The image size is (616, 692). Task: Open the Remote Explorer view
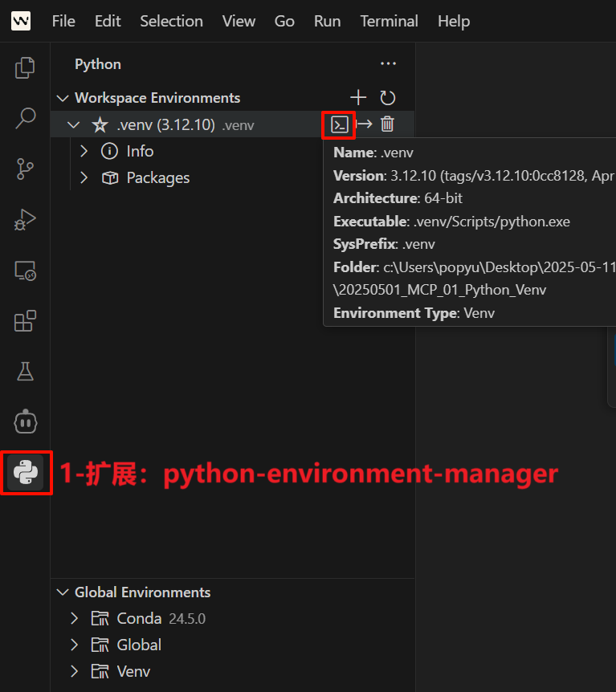25,271
